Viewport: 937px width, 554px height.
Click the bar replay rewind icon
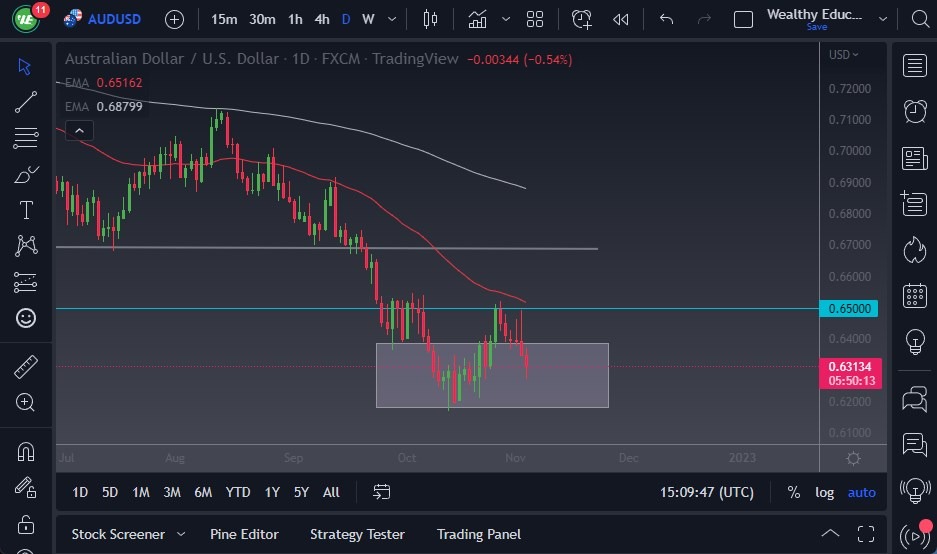click(x=621, y=19)
